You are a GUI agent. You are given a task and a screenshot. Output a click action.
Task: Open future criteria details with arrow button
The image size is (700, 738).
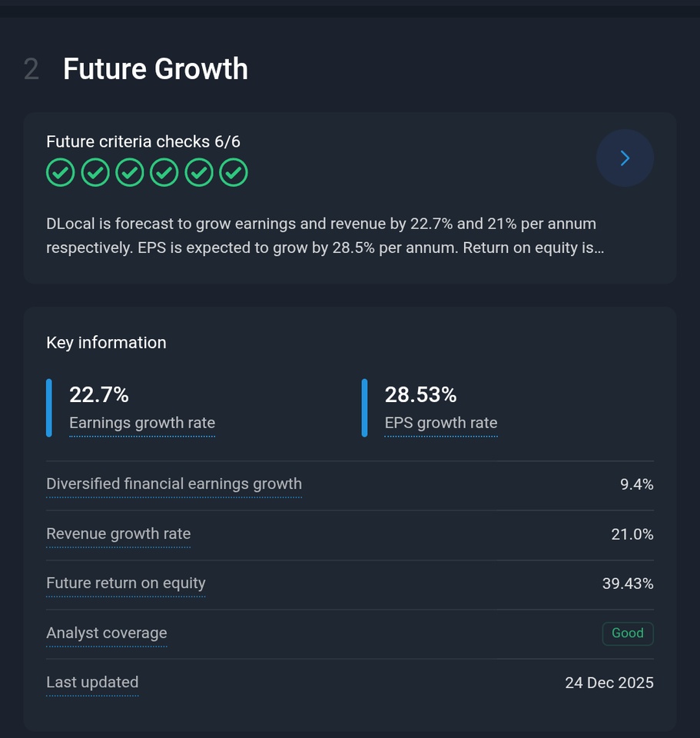pos(625,158)
